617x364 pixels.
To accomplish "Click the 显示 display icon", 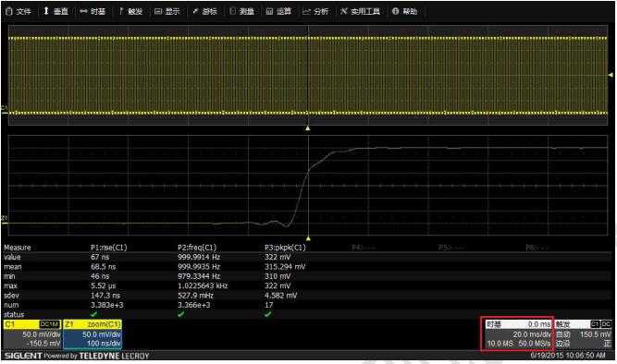I will pyautogui.click(x=158, y=11).
